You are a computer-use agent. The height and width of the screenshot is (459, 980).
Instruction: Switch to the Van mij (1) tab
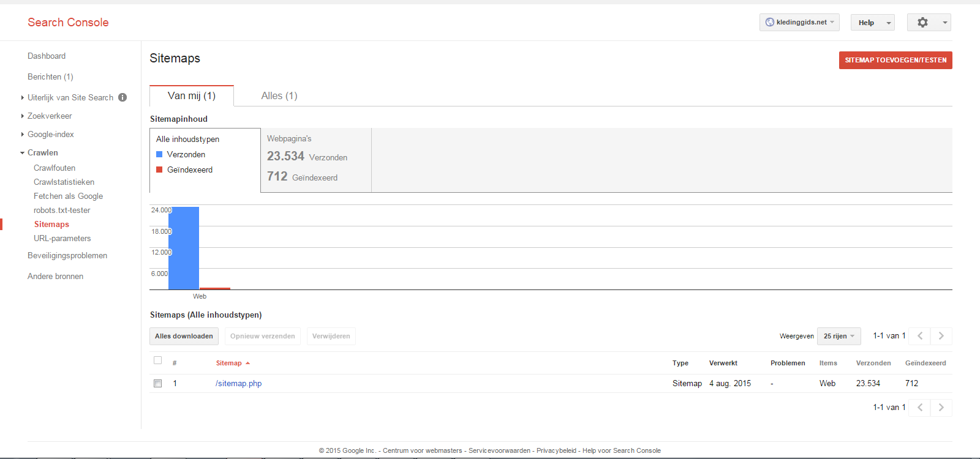pyautogui.click(x=192, y=96)
